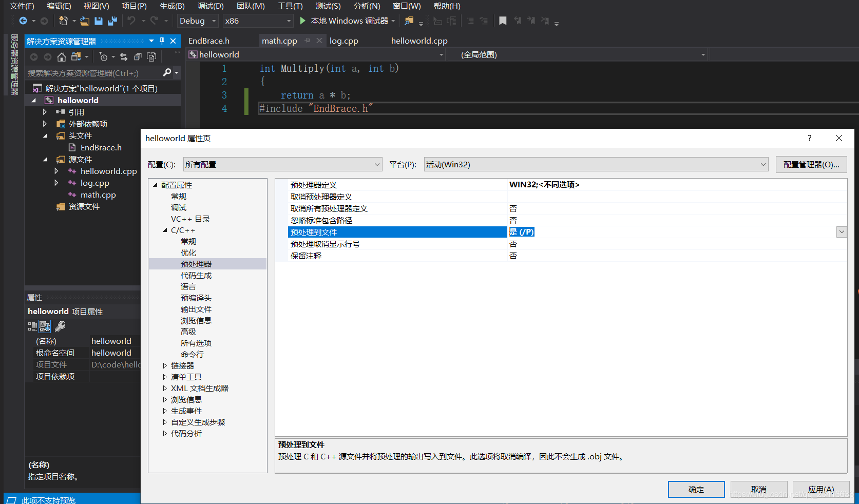Click the 确定 button
This screenshot has height=504, width=859.
(x=696, y=490)
